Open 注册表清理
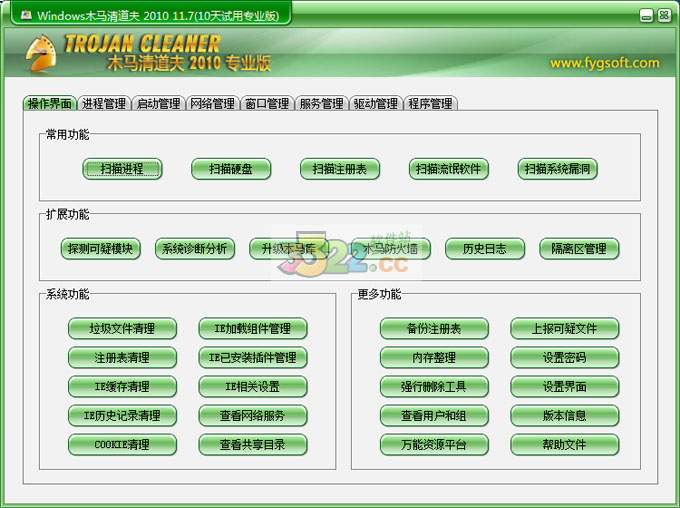 [x=122, y=357]
